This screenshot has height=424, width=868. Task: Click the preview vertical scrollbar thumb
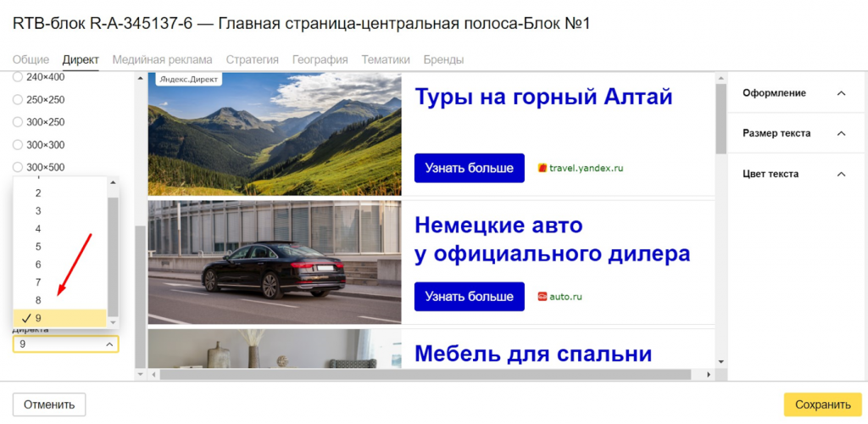pos(721,119)
